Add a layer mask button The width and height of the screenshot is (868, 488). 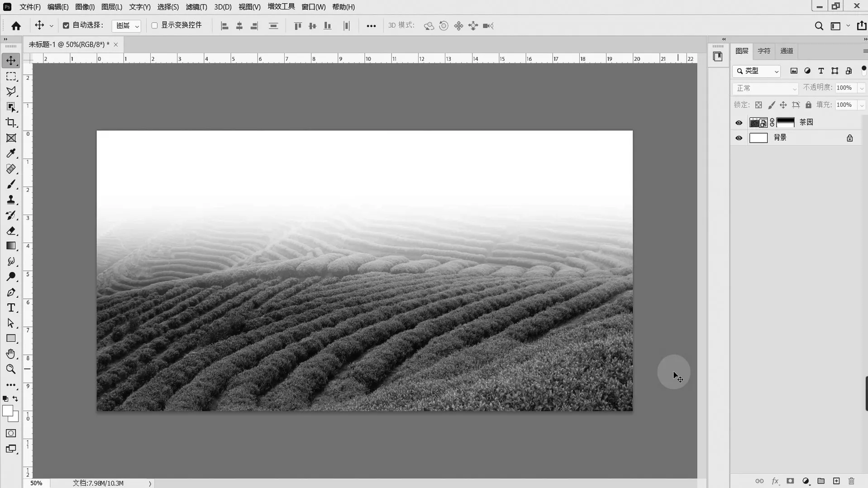[790, 481]
